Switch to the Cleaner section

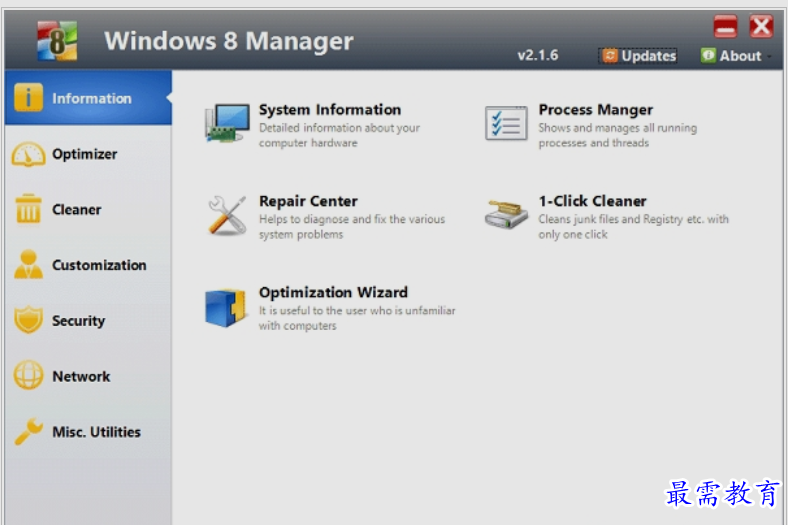88,209
